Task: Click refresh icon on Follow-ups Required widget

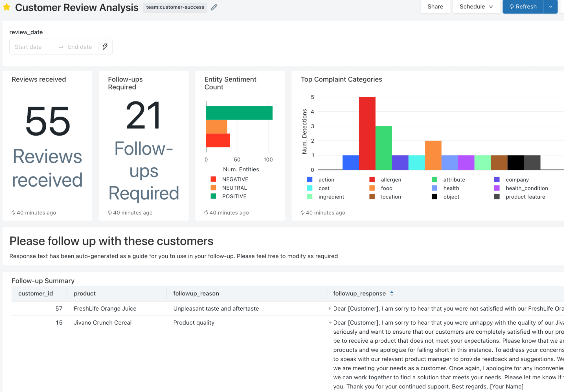Action: [110, 212]
